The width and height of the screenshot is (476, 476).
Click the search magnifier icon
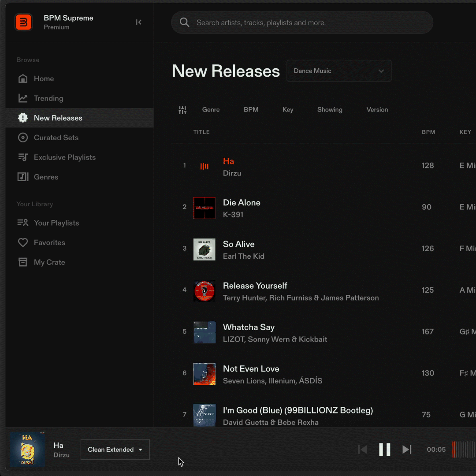[184, 22]
